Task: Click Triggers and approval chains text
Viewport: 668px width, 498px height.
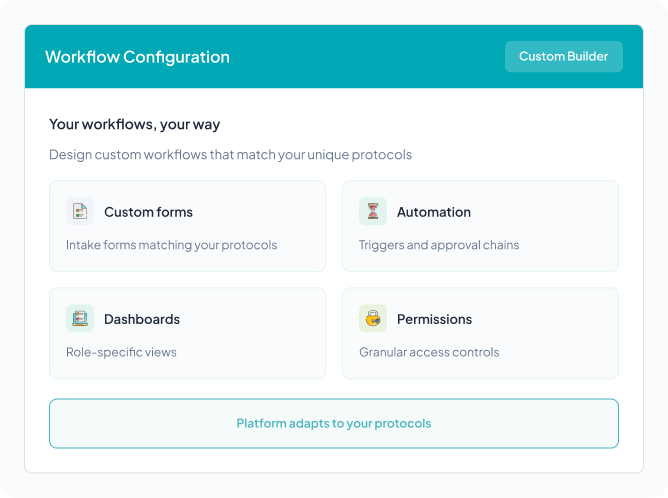Action: (x=439, y=245)
